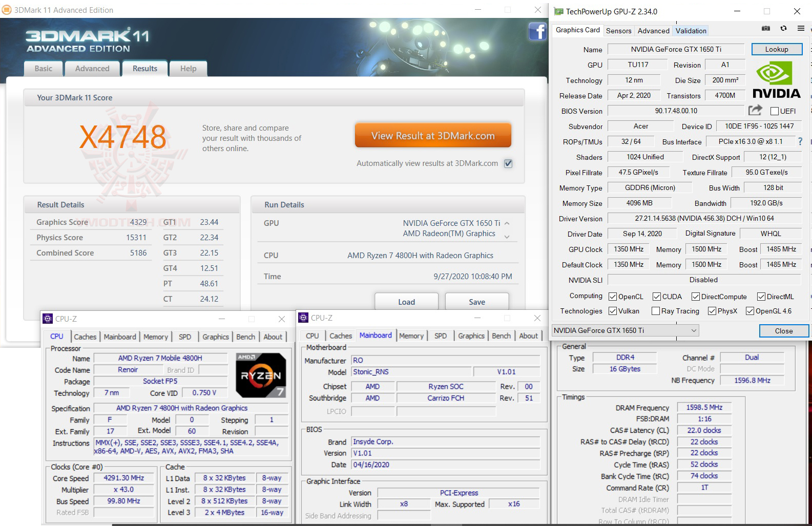Screen dimensions: 812x526
Task: Toggle the CUDA checkbox
Action: [657, 297]
